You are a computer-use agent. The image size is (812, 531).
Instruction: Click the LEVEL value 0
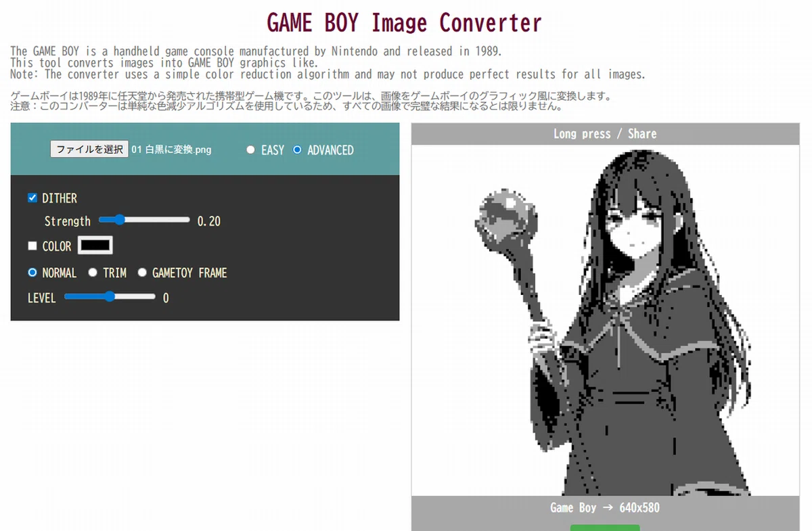tap(166, 298)
